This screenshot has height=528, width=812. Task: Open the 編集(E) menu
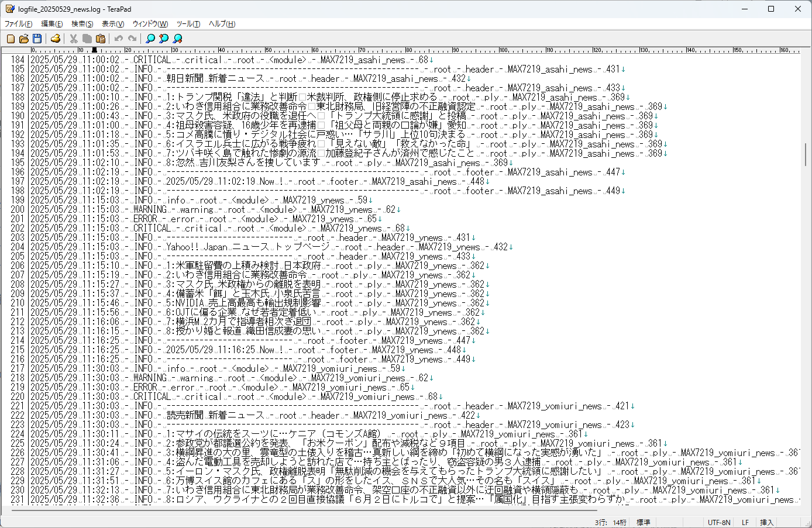point(51,24)
